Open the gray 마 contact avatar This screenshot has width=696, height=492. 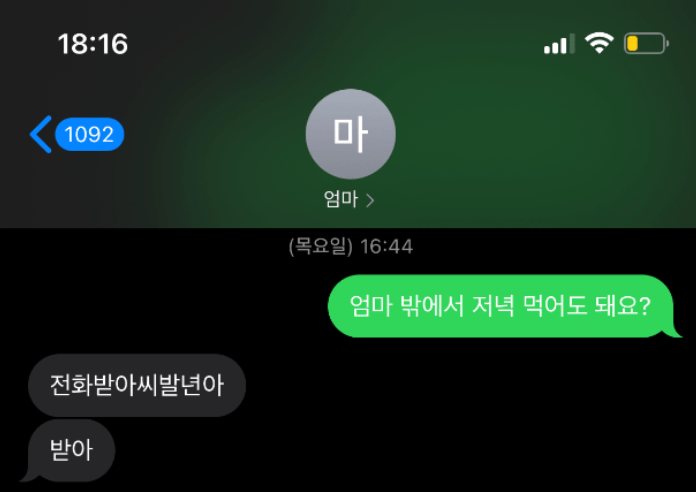click(350, 134)
